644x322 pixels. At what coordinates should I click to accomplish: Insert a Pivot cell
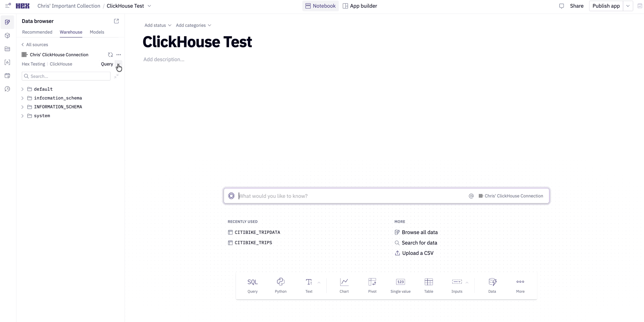tap(372, 285)
